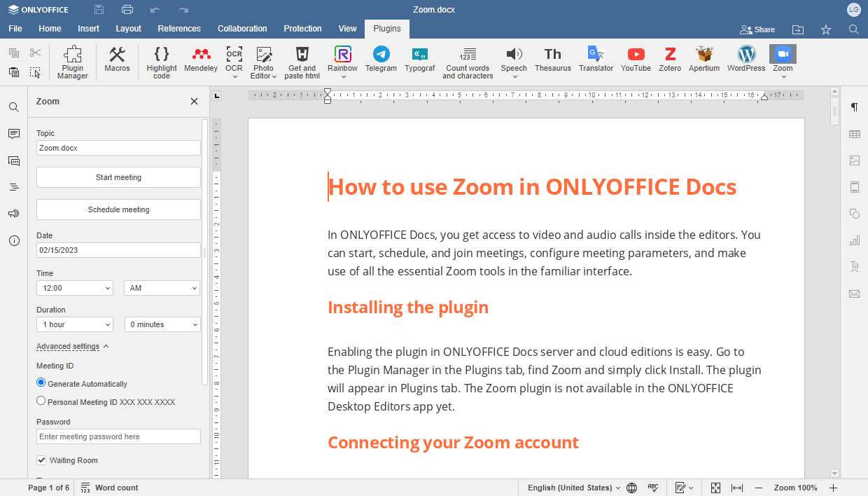Click the meeting Date field

pos(118,250)
